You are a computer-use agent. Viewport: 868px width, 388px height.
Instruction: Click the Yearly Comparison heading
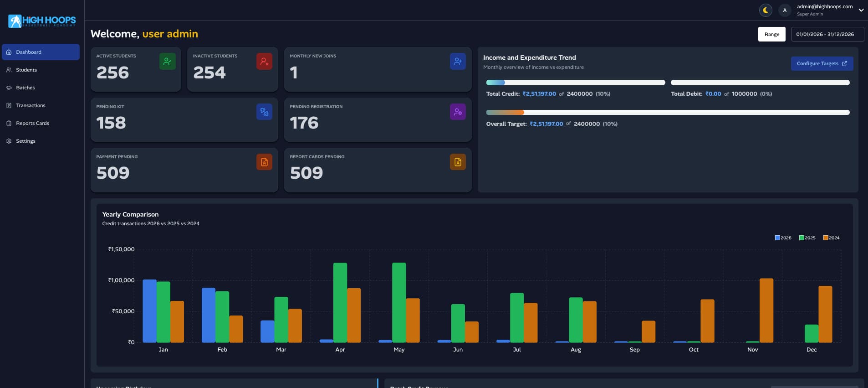click(x=130, y=214)
